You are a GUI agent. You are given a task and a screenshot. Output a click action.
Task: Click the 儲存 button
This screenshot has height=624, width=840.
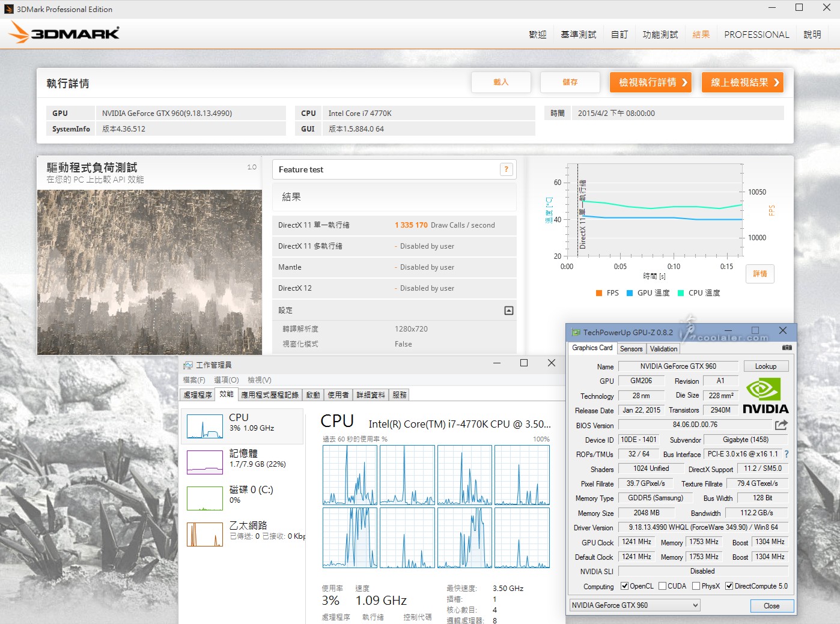click(x=570, y=82)
